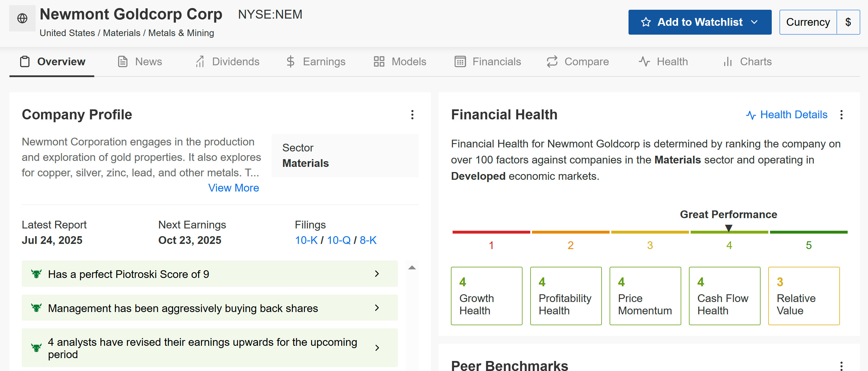Image resolution: width=868 pixels, height=371 pixels.
Task: Click the star icon on Add to Watchlist
Action: [x=646, y=22]
